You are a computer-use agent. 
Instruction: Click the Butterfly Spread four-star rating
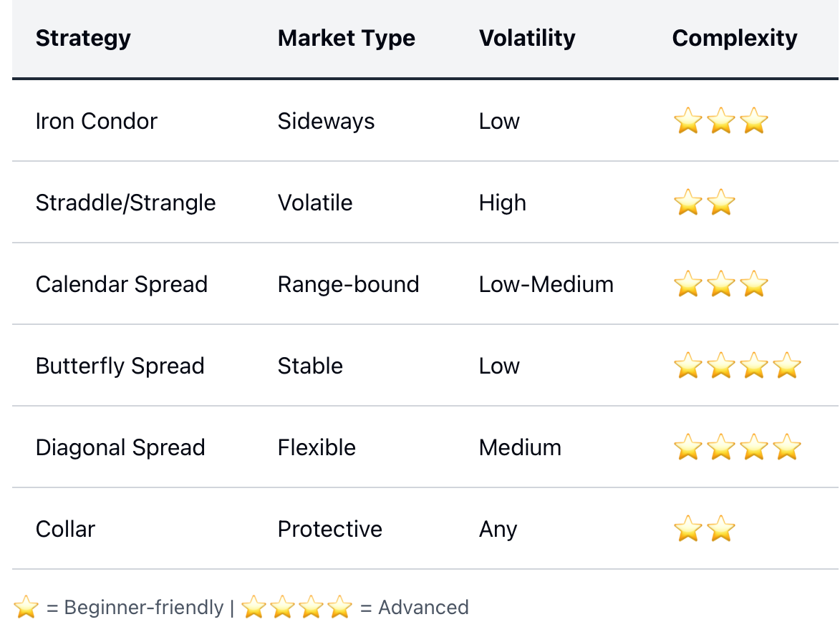737,366
